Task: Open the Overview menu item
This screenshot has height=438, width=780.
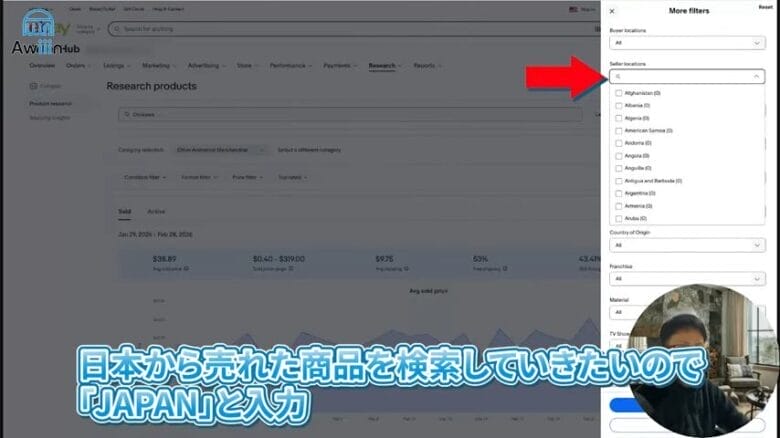Action: point(42,66)
